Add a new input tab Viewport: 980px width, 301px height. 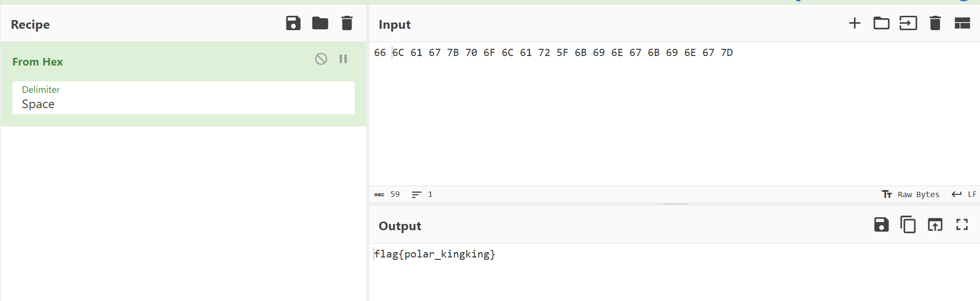[x=855, y=23]
